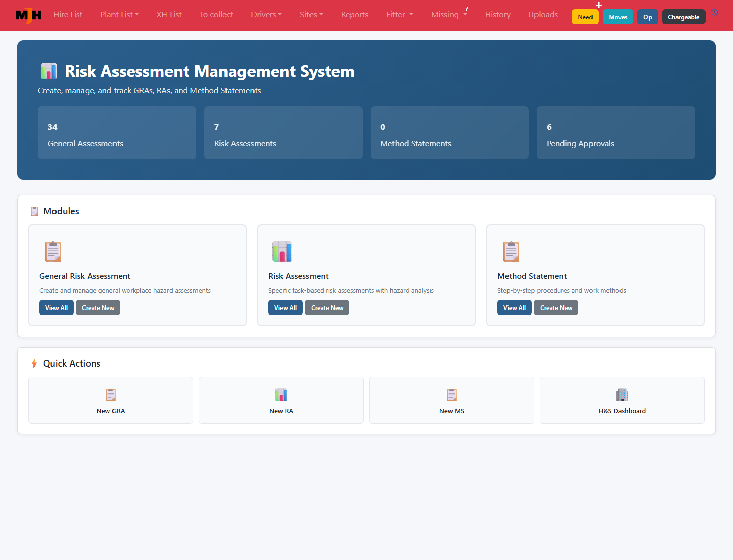This screenshot has height=560, width=733.
Task: Start a New RA via its chart icon
Action: pyautogui.click(x=281, y=395)
